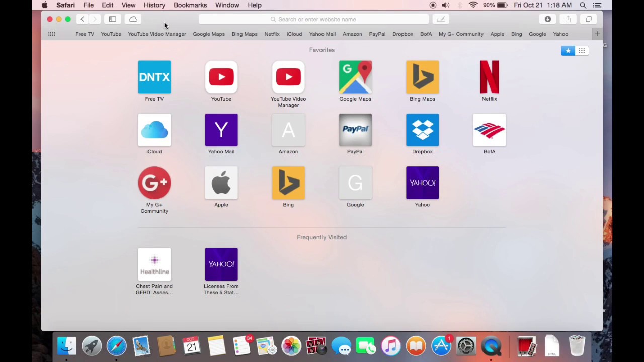Open Amazon from the favorites bar
The image size is (644, 362).
352,34
